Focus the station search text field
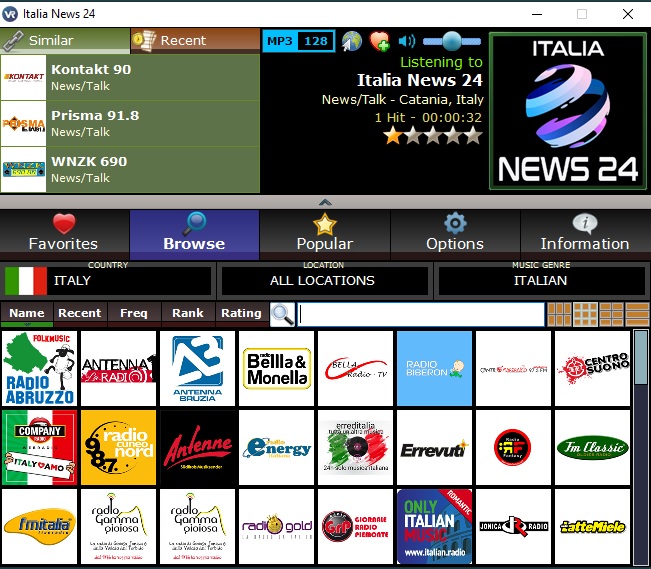 (x=421, y=314)
